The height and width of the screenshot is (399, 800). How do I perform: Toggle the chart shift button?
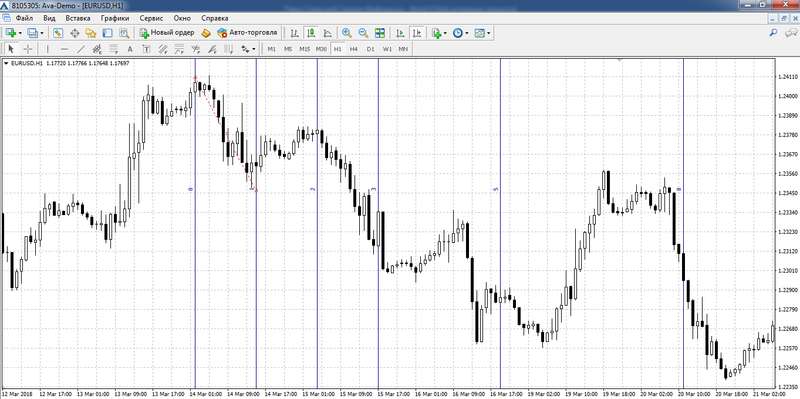point(417,33)
